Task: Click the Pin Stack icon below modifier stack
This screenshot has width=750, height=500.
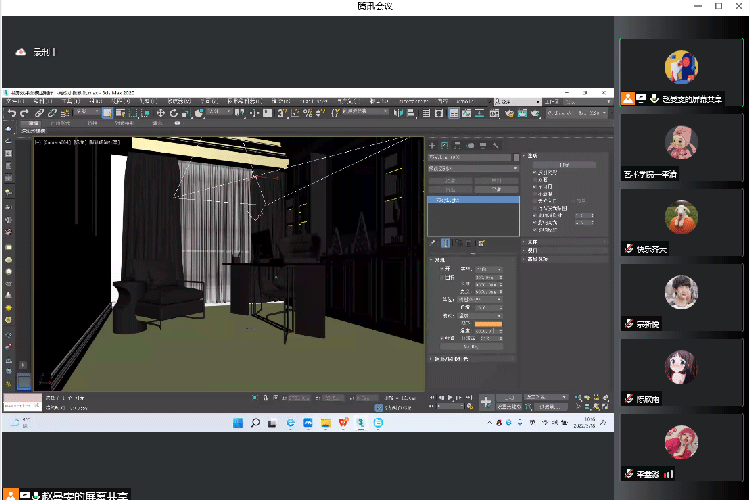Action: [433, 243]
